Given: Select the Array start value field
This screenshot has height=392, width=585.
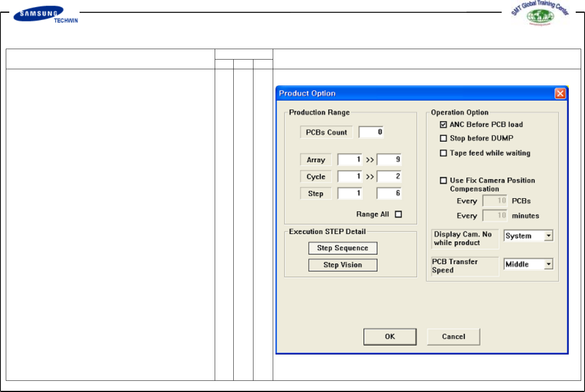Looking at the screenshot, I should pyautogui.click(x=350, y=160).
